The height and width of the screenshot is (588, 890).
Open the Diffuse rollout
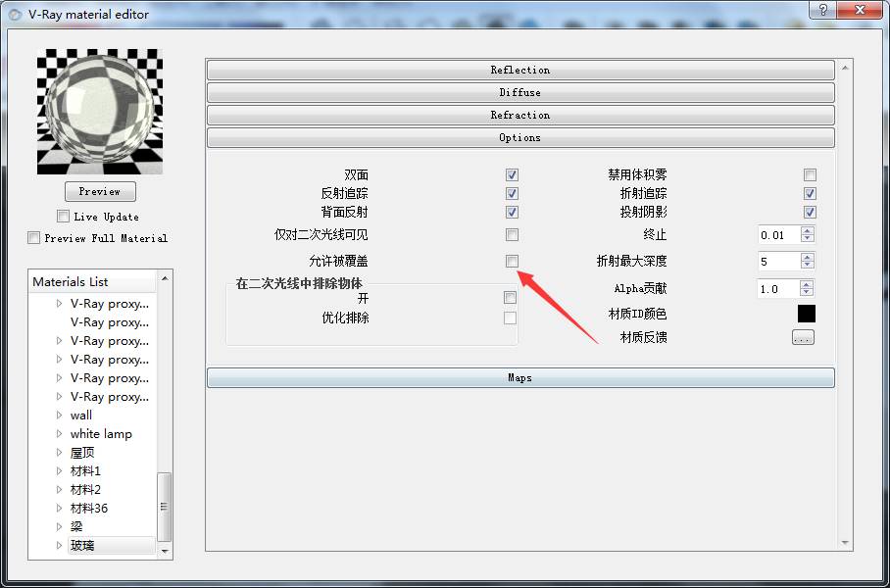tap(520, 93)
